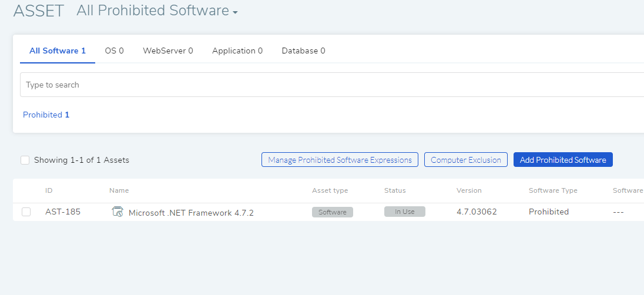Click the Software Type column header
The image size is (644, 295).
click(554, 190)
